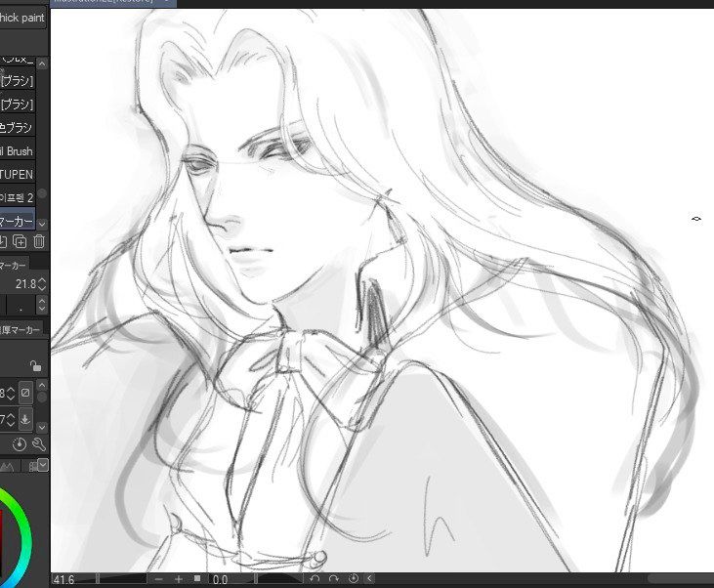Adjust brush size 21.8 stepper

tap(42, 284)
